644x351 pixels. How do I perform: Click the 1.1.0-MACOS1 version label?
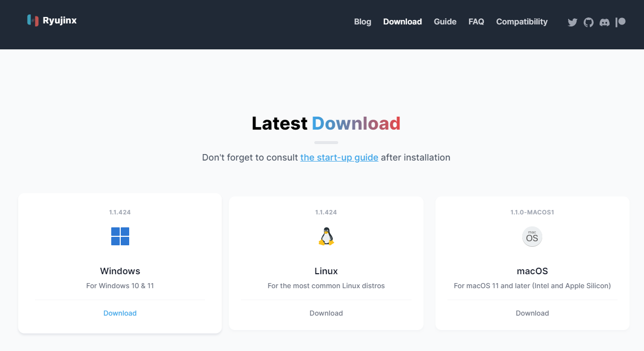click(532, 212)
